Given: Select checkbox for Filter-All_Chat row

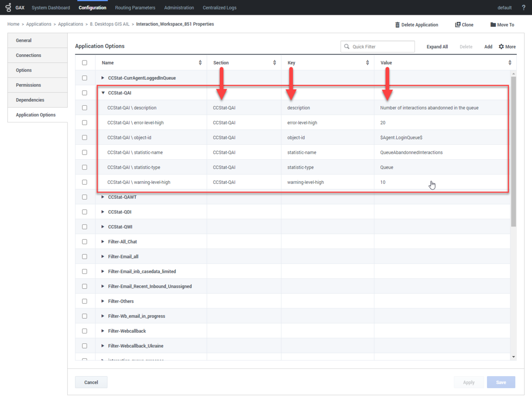Looking at the screenshot, I should pos(85,242).
